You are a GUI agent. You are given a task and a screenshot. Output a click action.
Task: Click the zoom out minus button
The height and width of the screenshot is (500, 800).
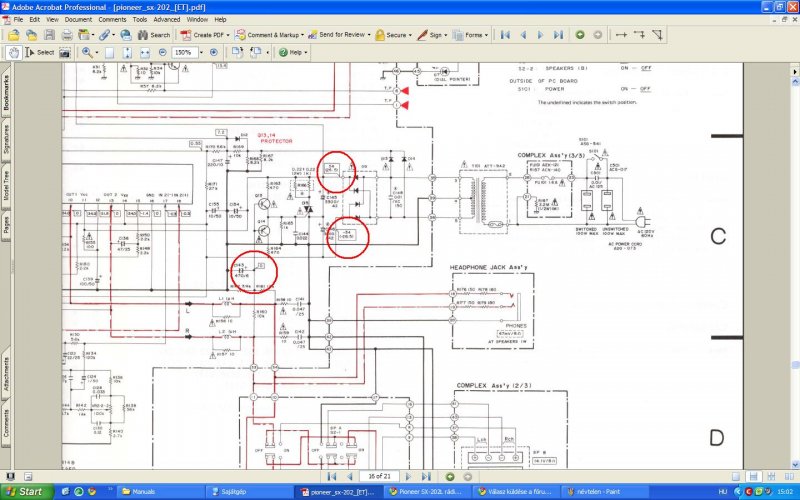pyautogui.click(x=163, y=52)
